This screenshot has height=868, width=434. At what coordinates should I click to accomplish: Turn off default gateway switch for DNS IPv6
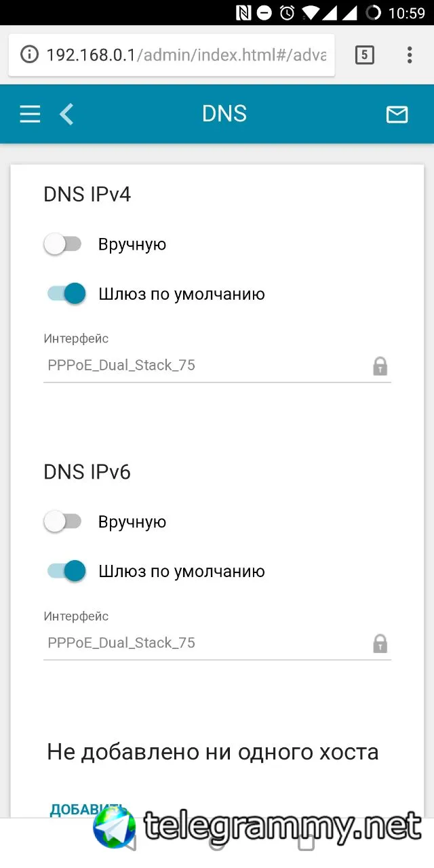66,571
